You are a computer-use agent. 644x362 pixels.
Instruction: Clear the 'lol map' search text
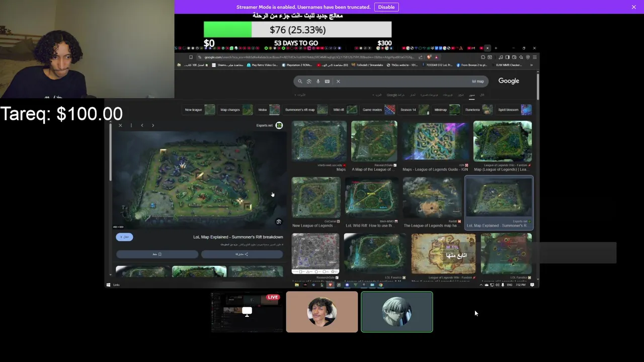(338, 81)
